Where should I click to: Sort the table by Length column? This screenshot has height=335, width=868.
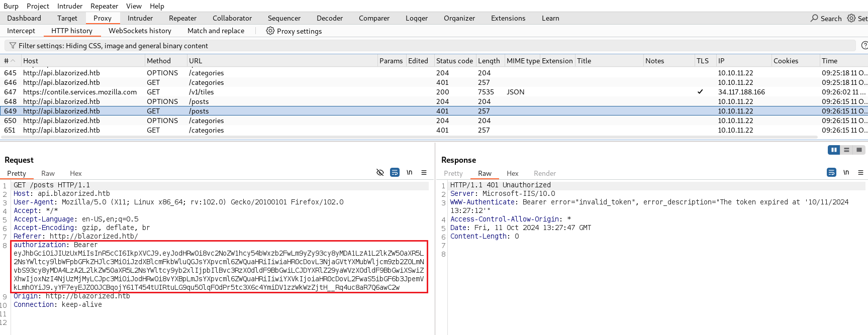[x=489, y=61]
